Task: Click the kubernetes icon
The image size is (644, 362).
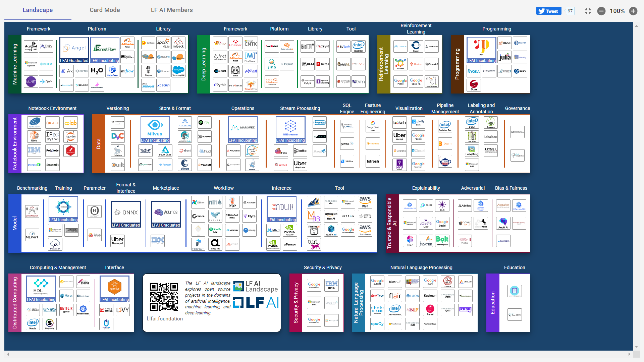Action: 83,310
